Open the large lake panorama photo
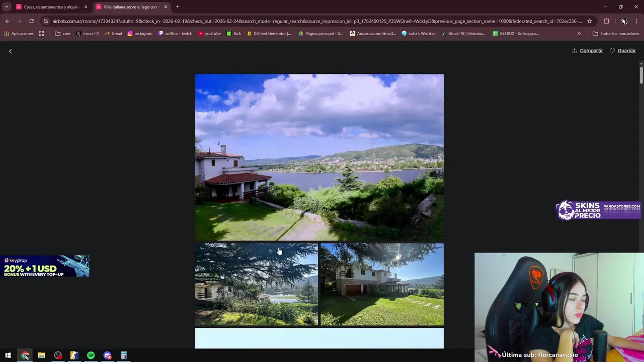 [x=319, y=157]
